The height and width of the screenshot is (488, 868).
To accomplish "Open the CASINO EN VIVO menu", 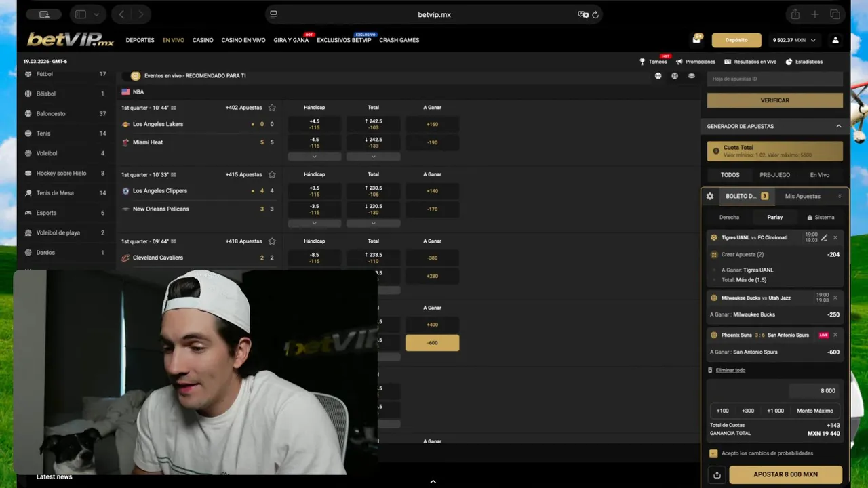I will point(243,40).
